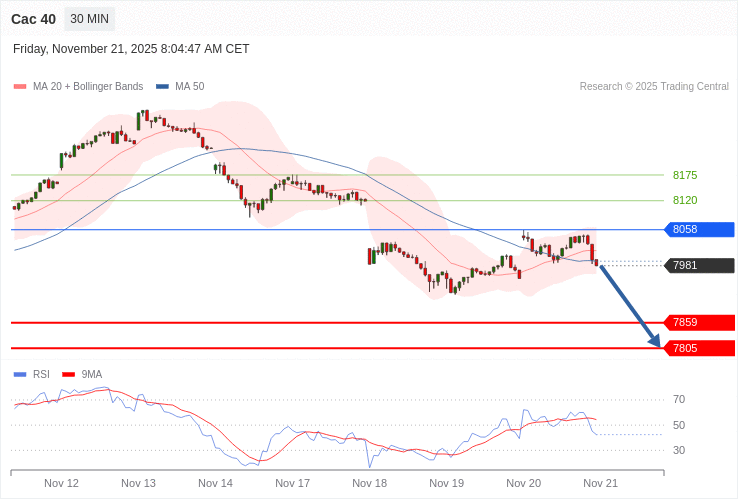
Task: Click the blue MA 50 legend swatch
Action: click(x=162, y=87)
